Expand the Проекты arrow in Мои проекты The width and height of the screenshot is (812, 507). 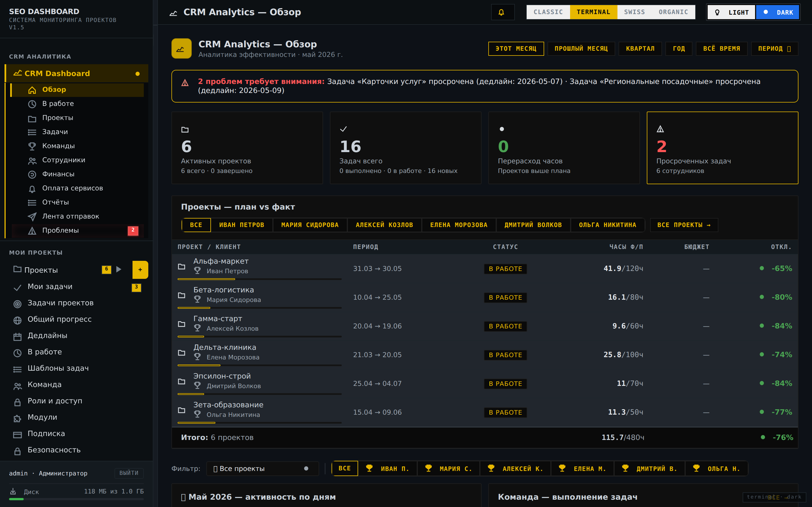(x=118, y=270)
